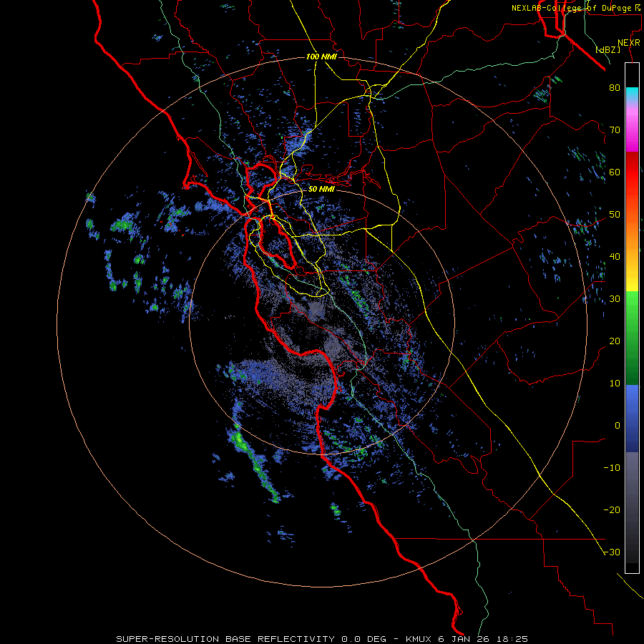The image size is (644, 644).
Task: Click the 10 value on the dBZ scale
Action: coord(615,384)
